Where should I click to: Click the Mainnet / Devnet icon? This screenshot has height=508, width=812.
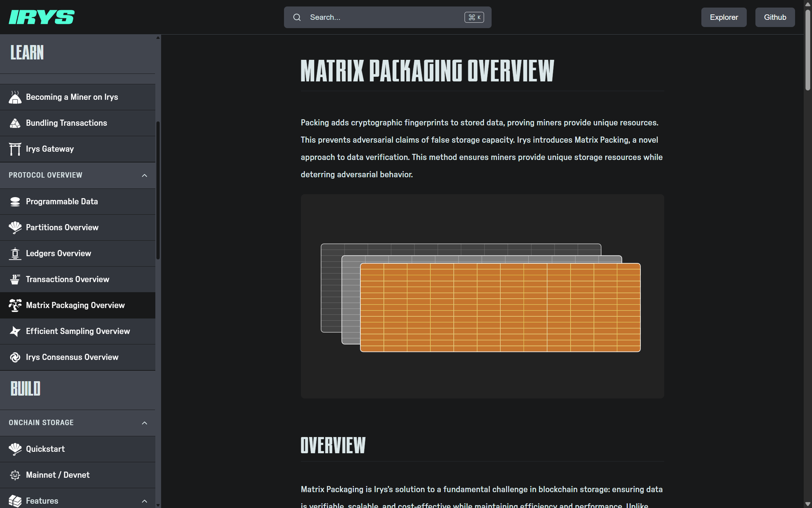15,475
